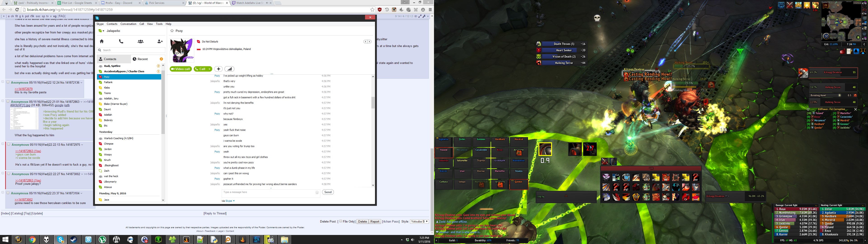Tick checkbox for post No.141872863

[8, 101]
